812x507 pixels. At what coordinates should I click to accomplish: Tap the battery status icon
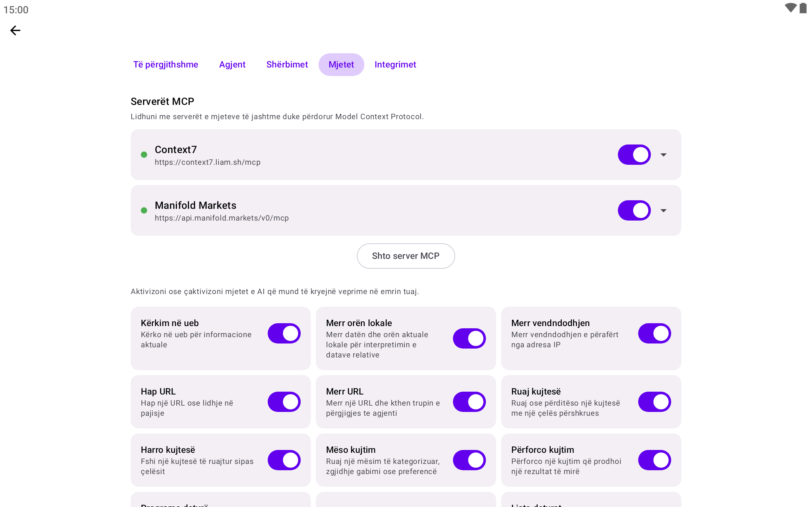tap(803, 8)
